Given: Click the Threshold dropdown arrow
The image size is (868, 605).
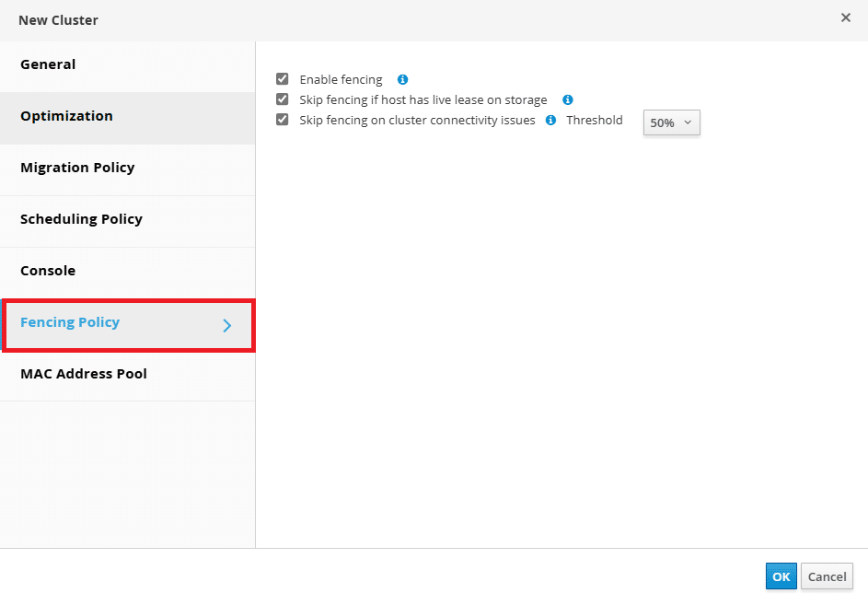Looking at the screenshot, I should tap(688, 122).
